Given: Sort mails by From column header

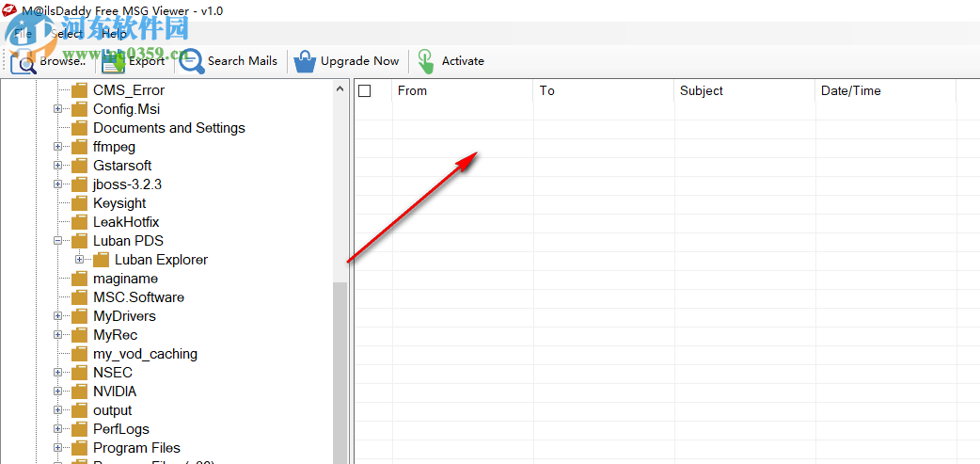Looking at the screenshot, I should tap(463, 90).
